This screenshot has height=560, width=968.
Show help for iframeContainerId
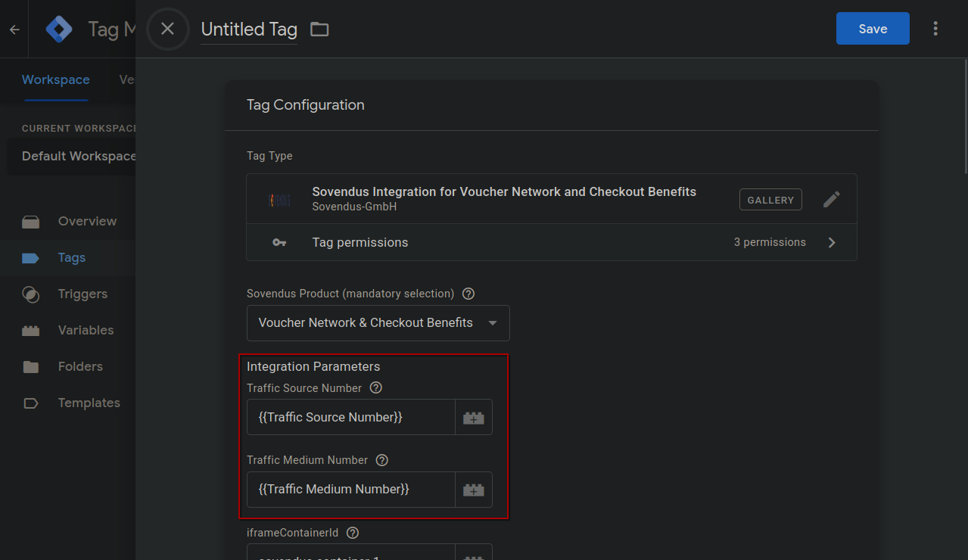[352, 533]
